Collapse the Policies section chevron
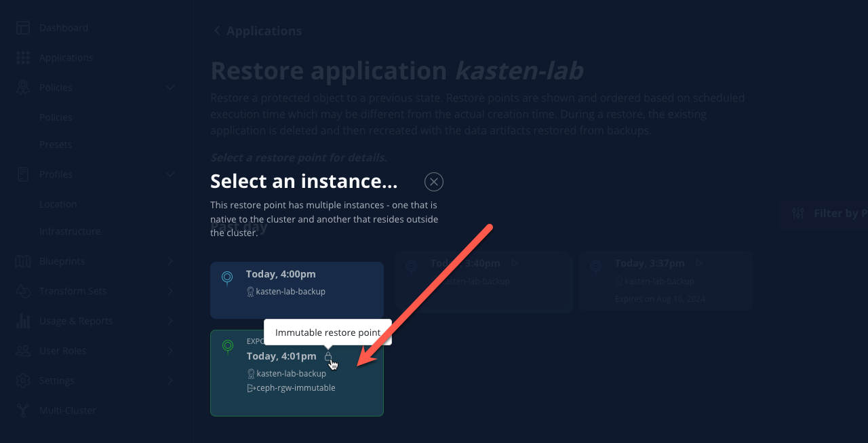 [170, 88]
